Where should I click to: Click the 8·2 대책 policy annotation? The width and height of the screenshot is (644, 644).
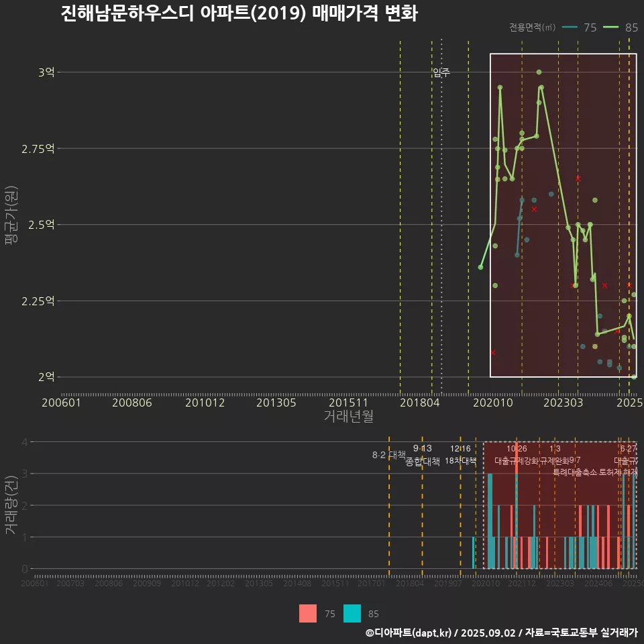[388, 455]
